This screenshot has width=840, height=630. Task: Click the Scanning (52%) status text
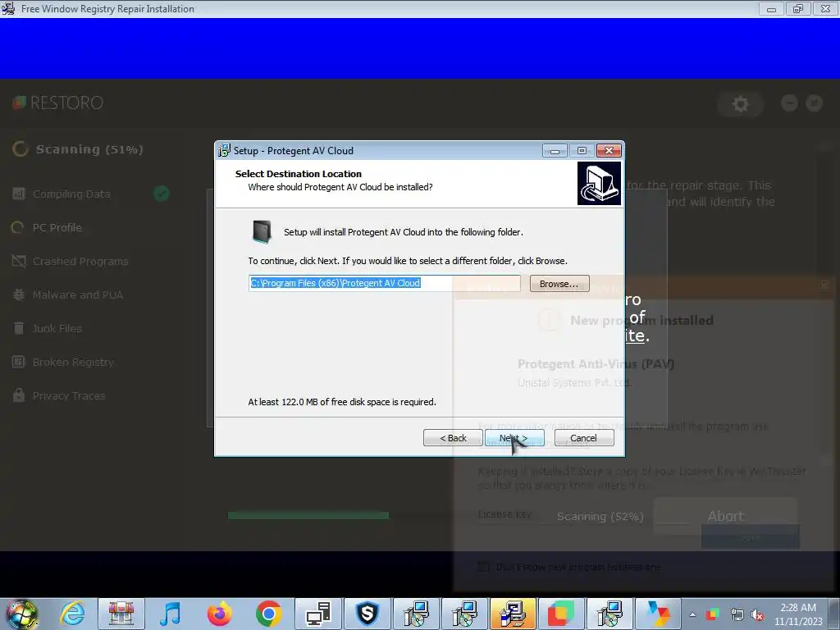tap(600, 517)
